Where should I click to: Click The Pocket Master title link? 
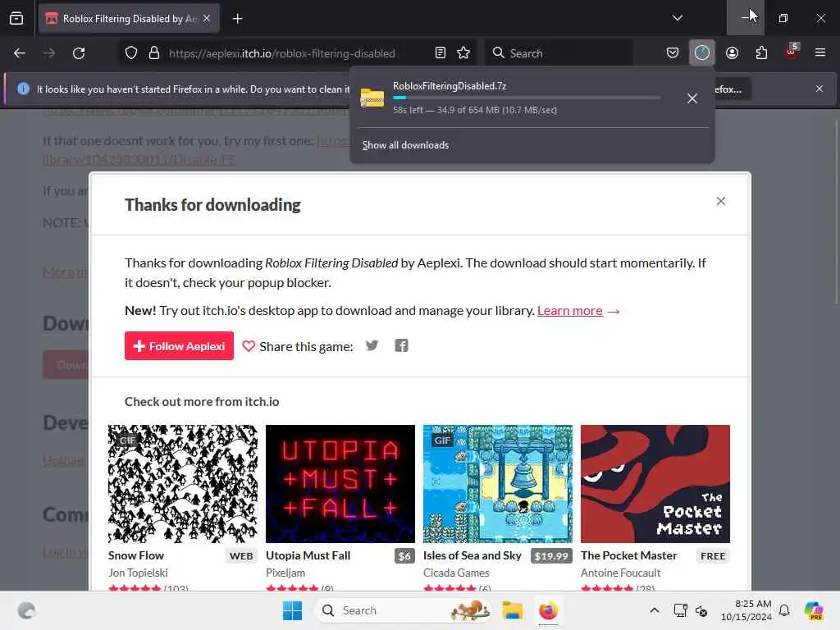[x=629, y=555]
